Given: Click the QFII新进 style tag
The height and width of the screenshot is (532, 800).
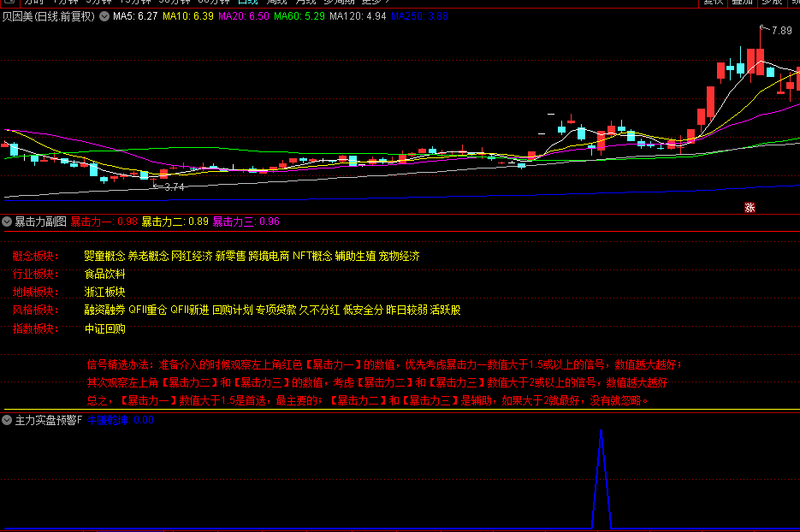Looking at the screenshot, I should tap(190, 310).
